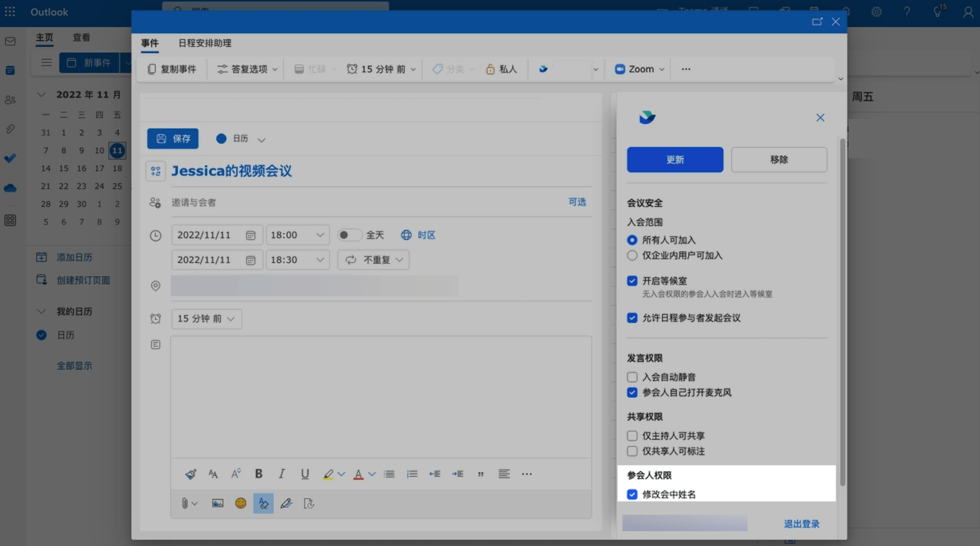Toggle the formatting options icon
The width and height of the screenshot is (980, 546).
[263, 503]
